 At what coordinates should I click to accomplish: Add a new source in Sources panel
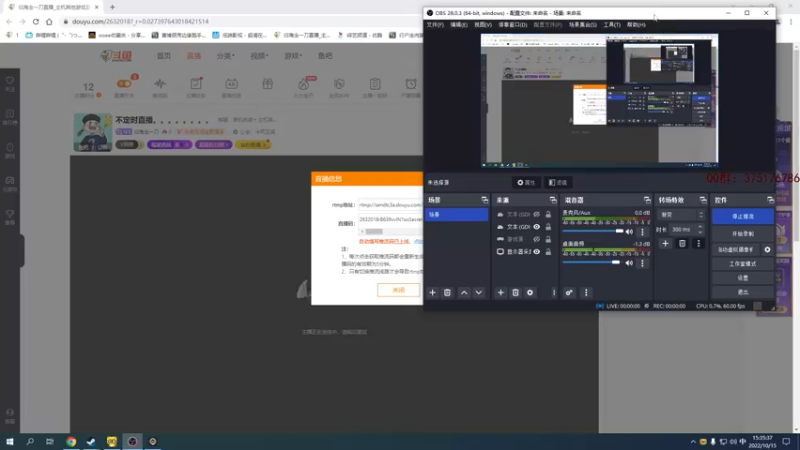click(x=501, y=292)
